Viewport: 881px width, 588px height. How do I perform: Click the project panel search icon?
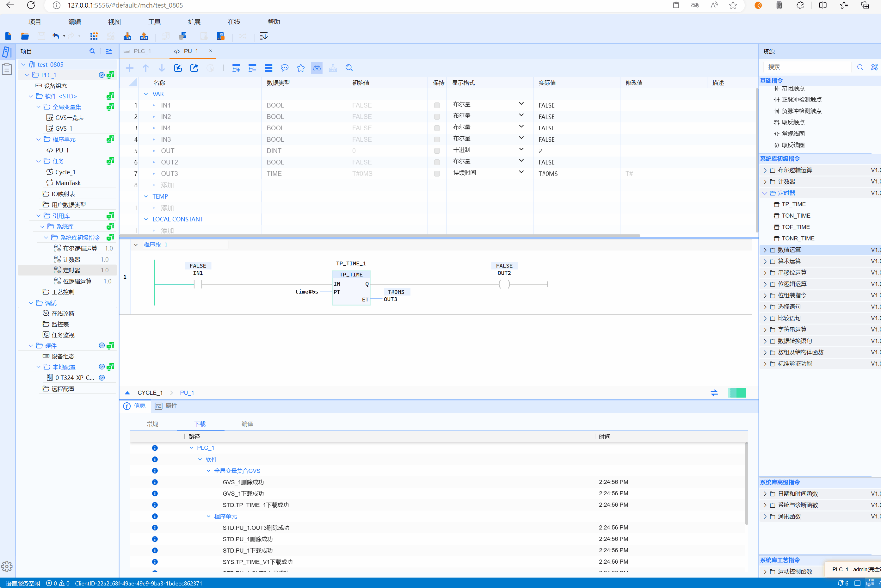[92, 51]
